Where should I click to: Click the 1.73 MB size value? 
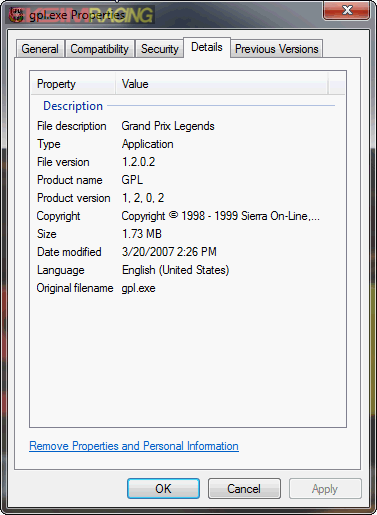(142, 234)
